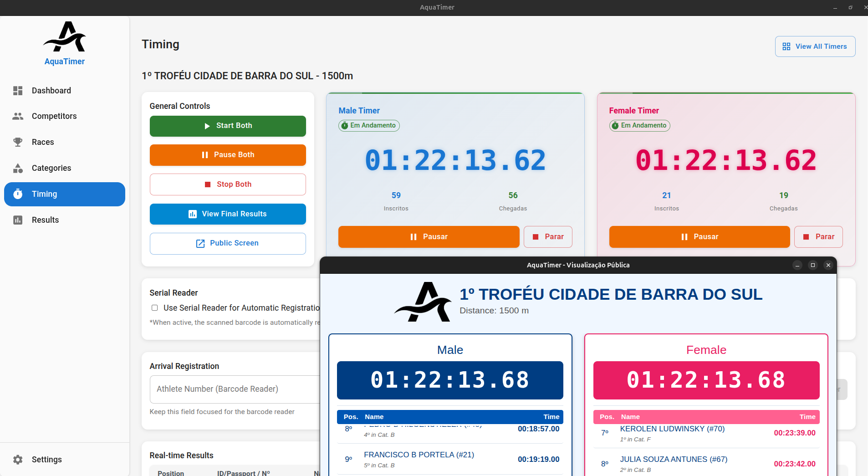The width and height of the screenshot is (868, 476).
Task: Launch the Public Screen
Action: point(228,243)
